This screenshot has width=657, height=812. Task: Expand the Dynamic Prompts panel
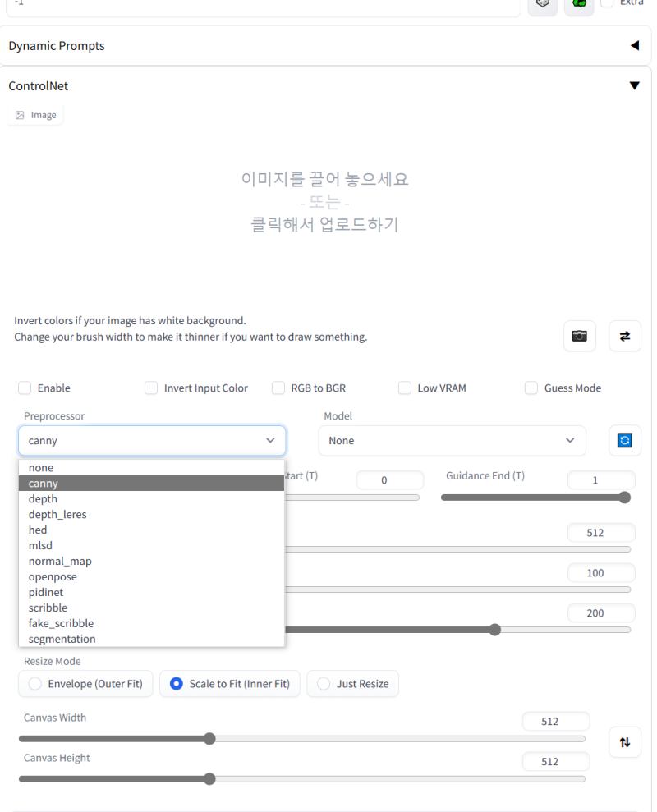pos(635,45)
